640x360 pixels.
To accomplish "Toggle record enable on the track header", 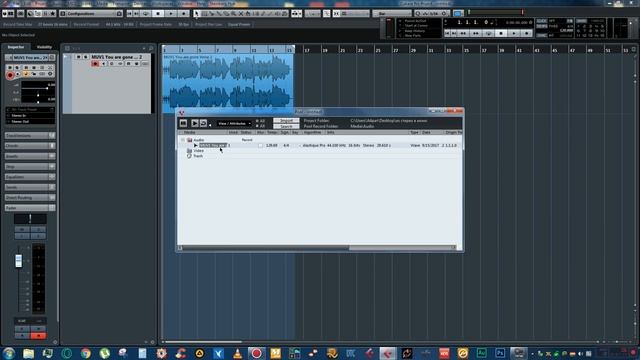I will [95, 64].
